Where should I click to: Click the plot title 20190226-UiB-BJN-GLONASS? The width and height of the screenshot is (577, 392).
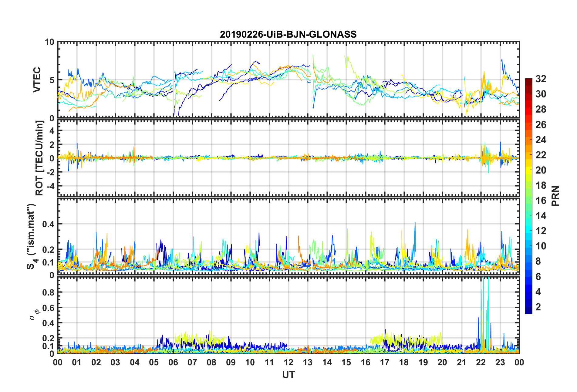[x=288, y=34]
